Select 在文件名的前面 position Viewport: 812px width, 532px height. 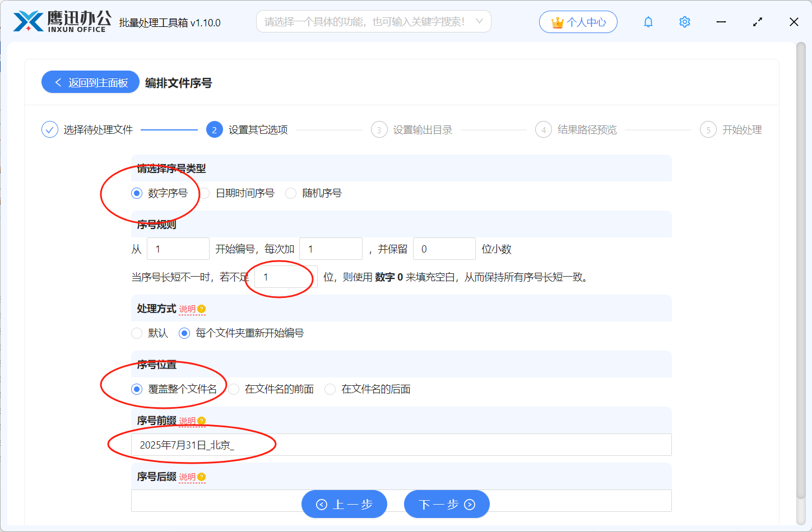click(234, 389)
